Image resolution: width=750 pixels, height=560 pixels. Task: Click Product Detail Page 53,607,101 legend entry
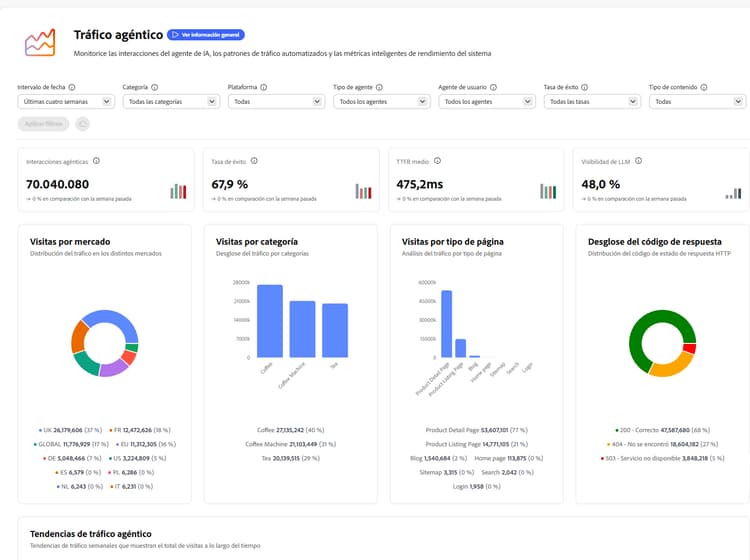tap(476, 430)
